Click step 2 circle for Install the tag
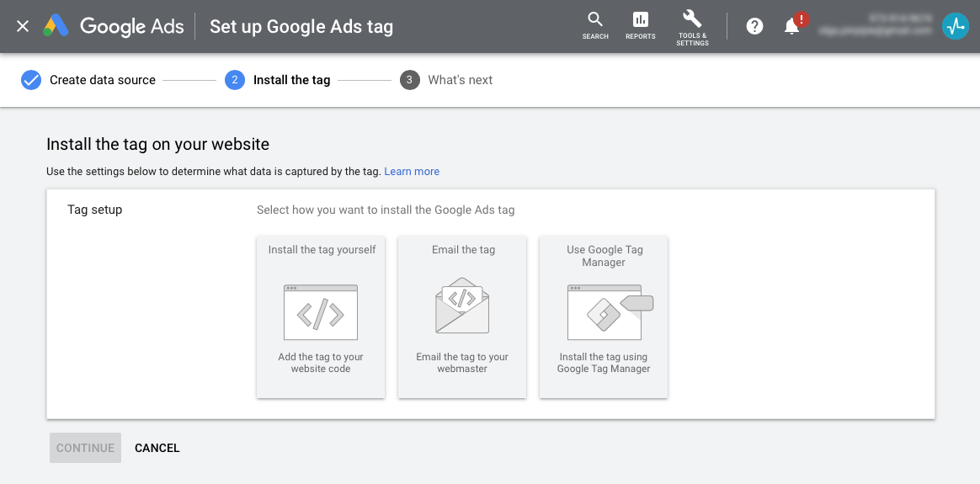 pyautogui.click(x=234, y=80)
